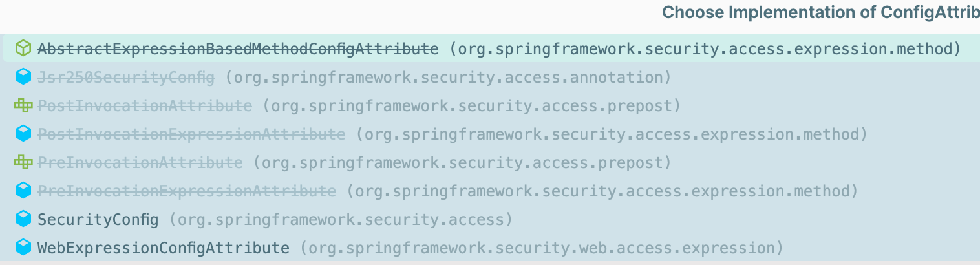980x265 pixels.
Task: Jump to WebExpressionConfigAttribute implementation
Action: pos(164,248)
